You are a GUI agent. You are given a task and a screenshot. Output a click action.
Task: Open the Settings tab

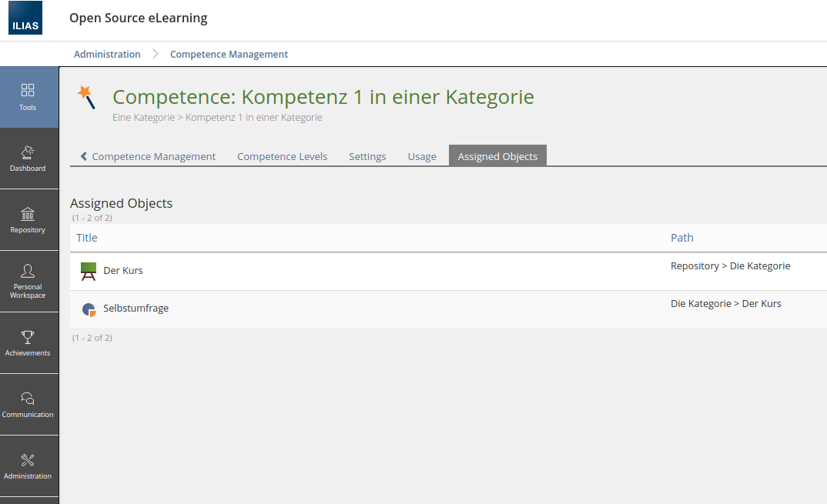coord(367,156)
